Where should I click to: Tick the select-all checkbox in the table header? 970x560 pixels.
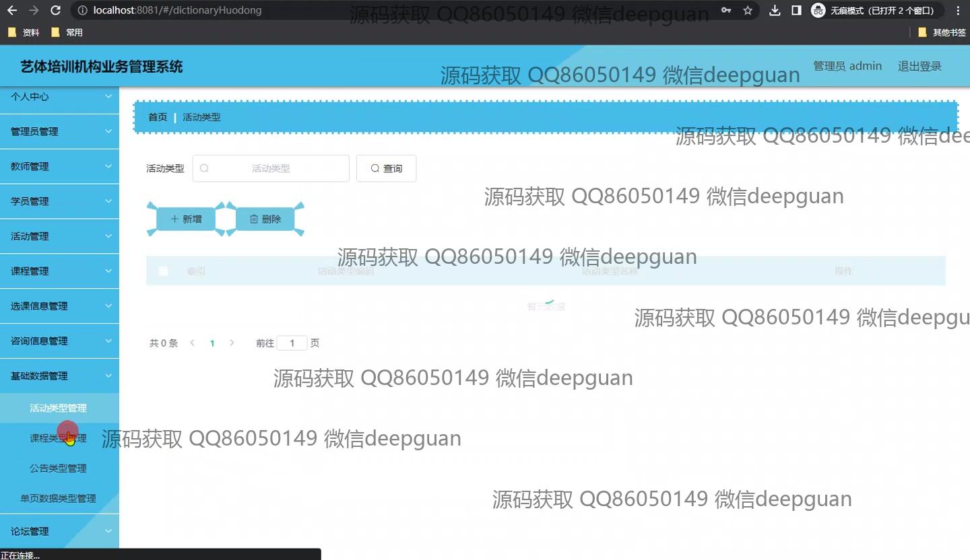163,271
